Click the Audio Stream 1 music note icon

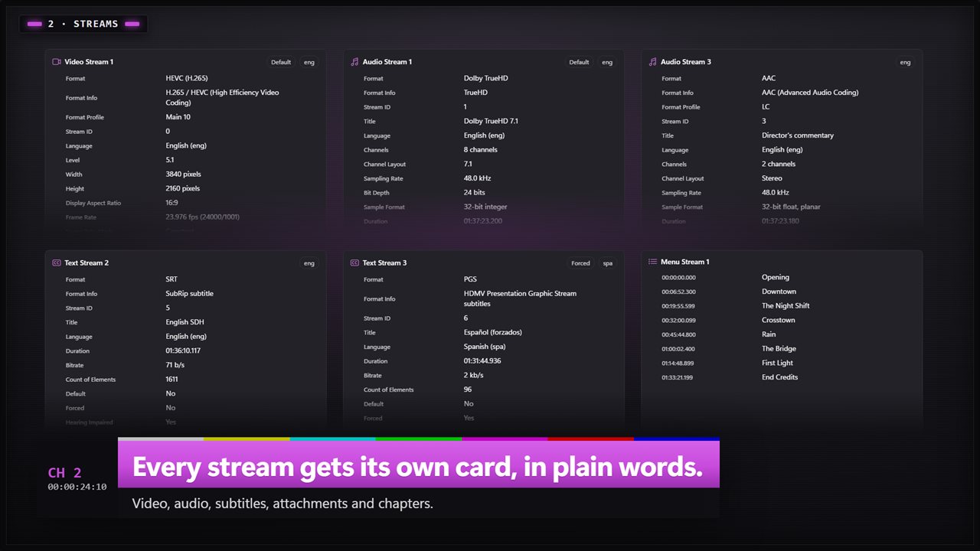tap(354, 62)
